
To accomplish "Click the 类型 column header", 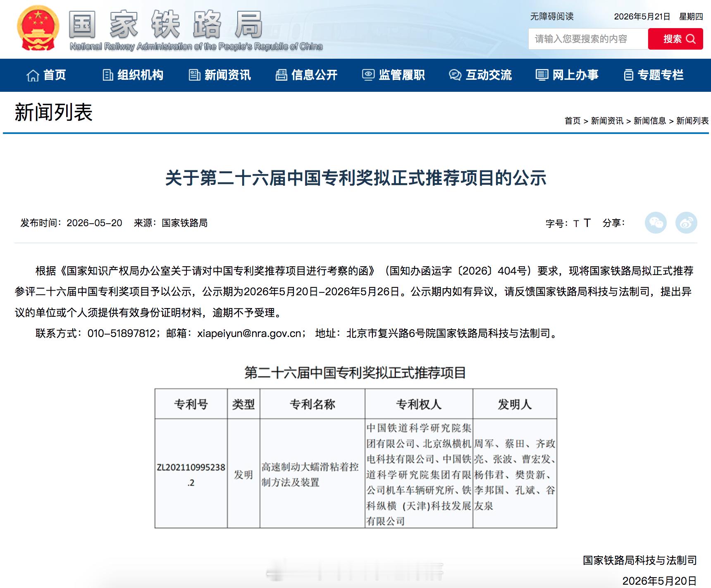I will pyautogui.click(x=243, y=404).
